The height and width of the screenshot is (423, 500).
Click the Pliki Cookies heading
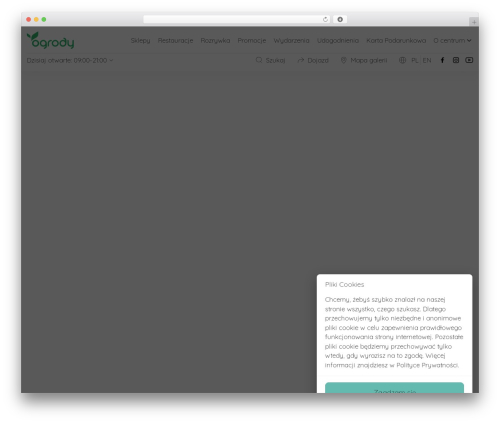click(x=344, y=284)
